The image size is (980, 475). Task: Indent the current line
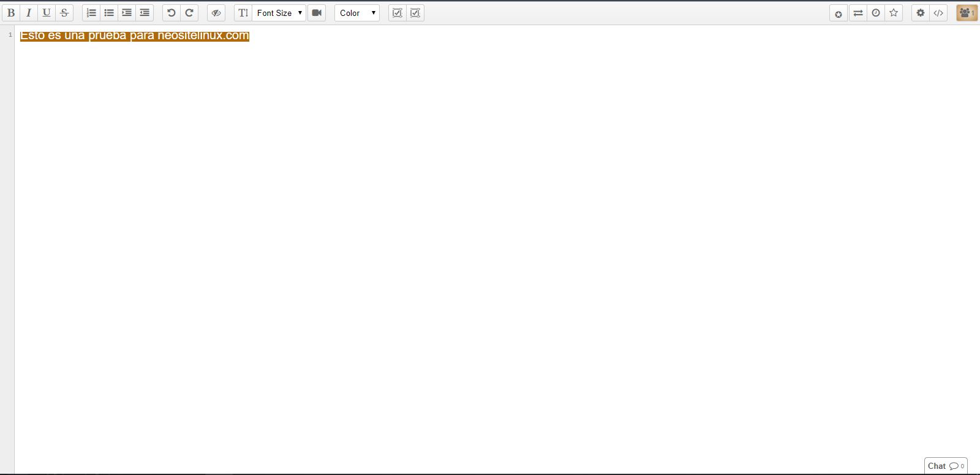coord(127,13)
